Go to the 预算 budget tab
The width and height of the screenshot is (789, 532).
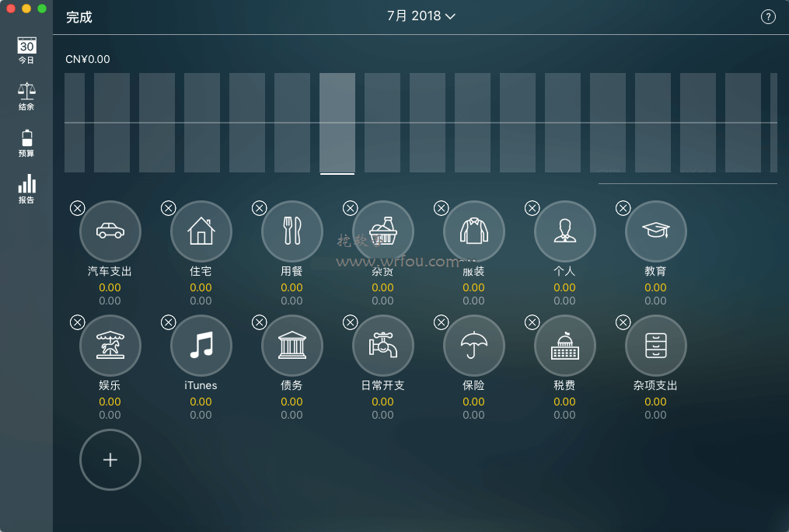coord(26,144)
